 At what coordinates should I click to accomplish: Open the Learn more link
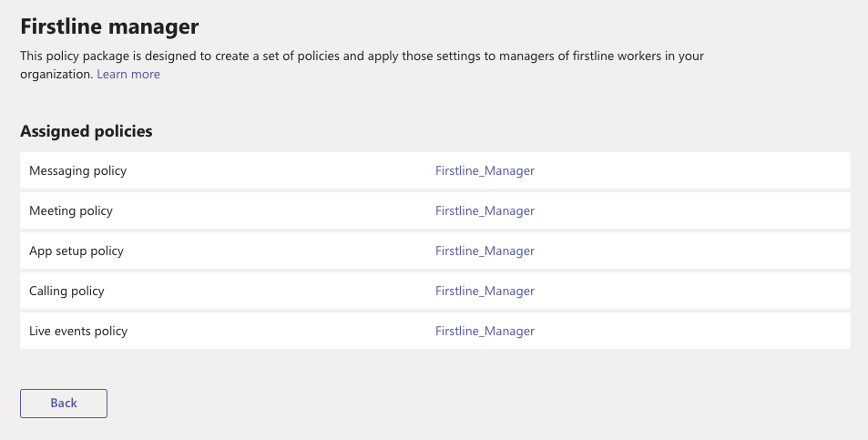tap(128, 75)
